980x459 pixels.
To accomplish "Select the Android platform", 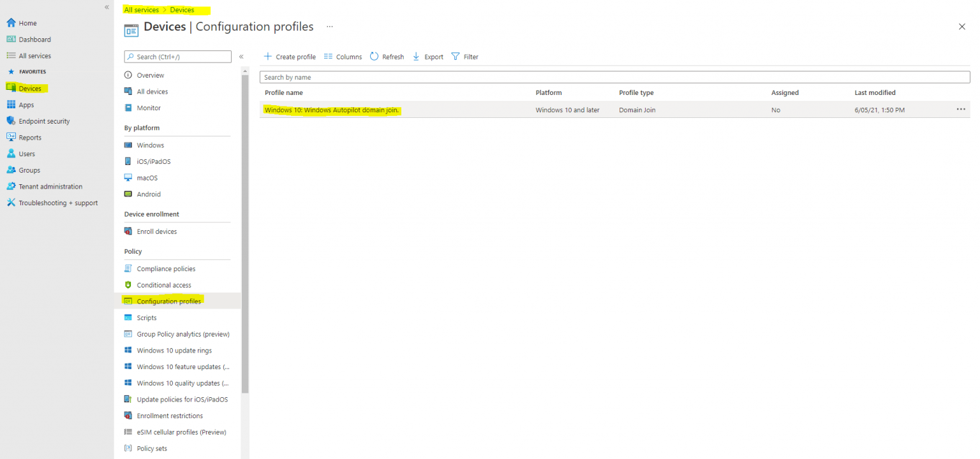I will [149, 194].
